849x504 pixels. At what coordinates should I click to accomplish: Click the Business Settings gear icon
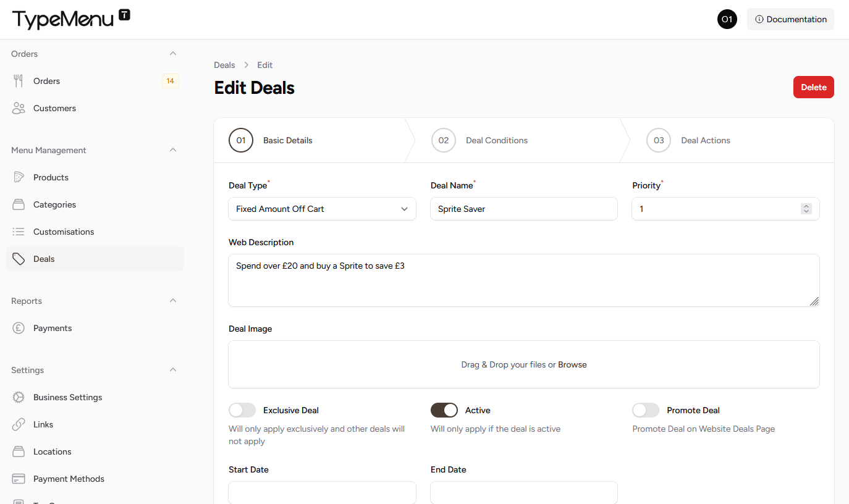click(20, 397)
